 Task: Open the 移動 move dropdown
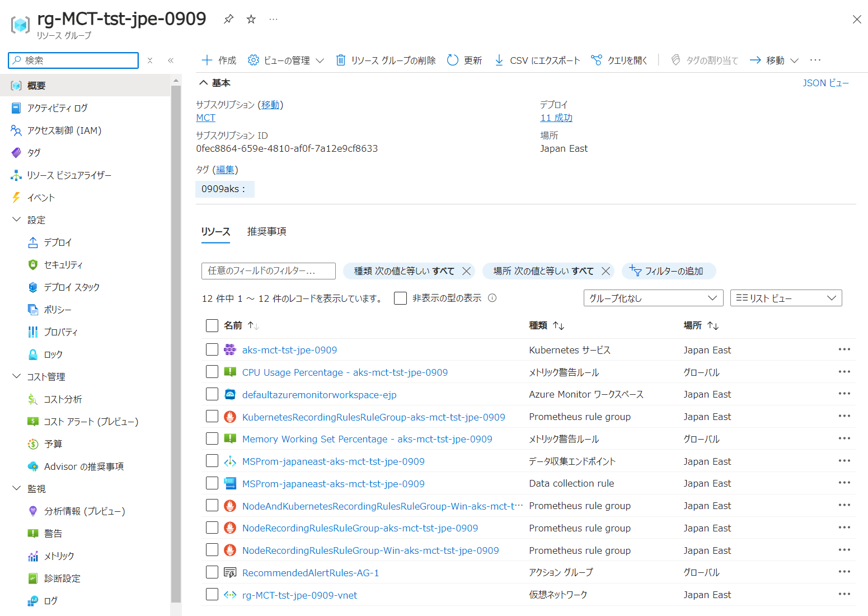pos(774,60)
